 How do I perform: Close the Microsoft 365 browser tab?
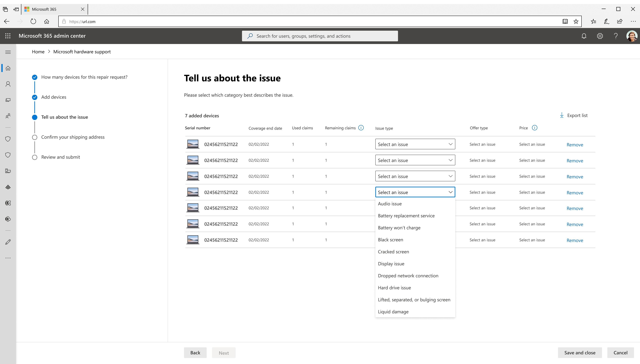click(x=83, y=9)
